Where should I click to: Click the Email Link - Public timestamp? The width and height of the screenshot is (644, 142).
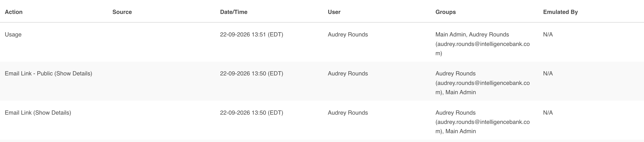click(x=251, y=73)
